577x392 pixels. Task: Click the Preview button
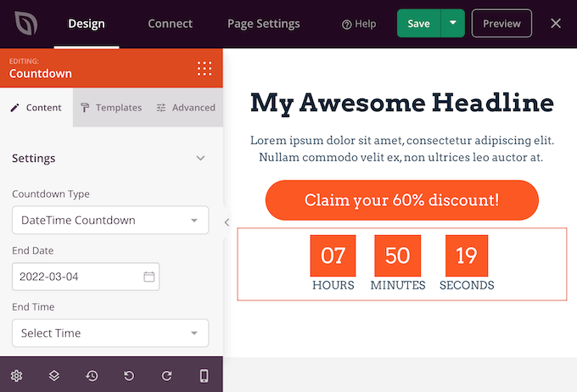point(501,24)
